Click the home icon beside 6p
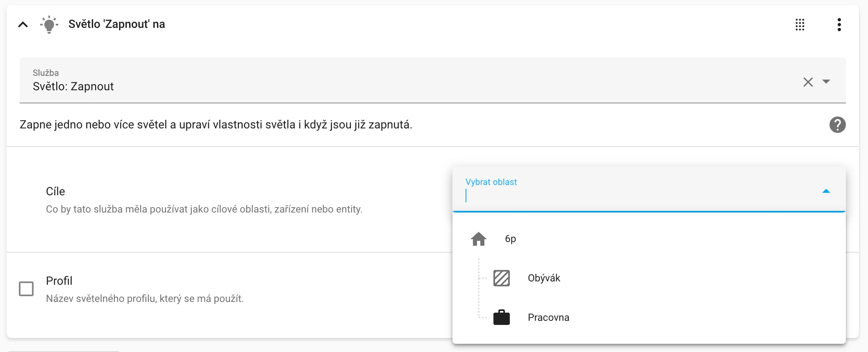Screen dimensions: 868x352 pyautogui.click(x=479, y=239)
